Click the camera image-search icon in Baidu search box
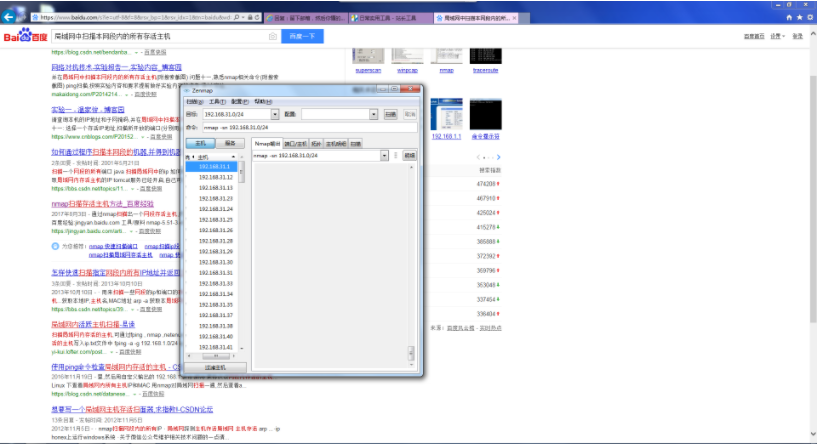The image size is (819, 444). [x=273, y=36]
